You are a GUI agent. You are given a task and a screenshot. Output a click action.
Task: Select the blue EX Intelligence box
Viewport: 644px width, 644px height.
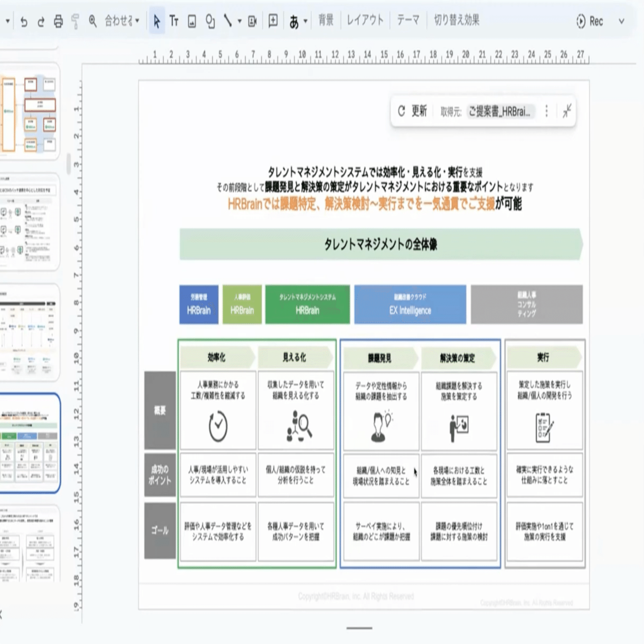pos(410,304)
